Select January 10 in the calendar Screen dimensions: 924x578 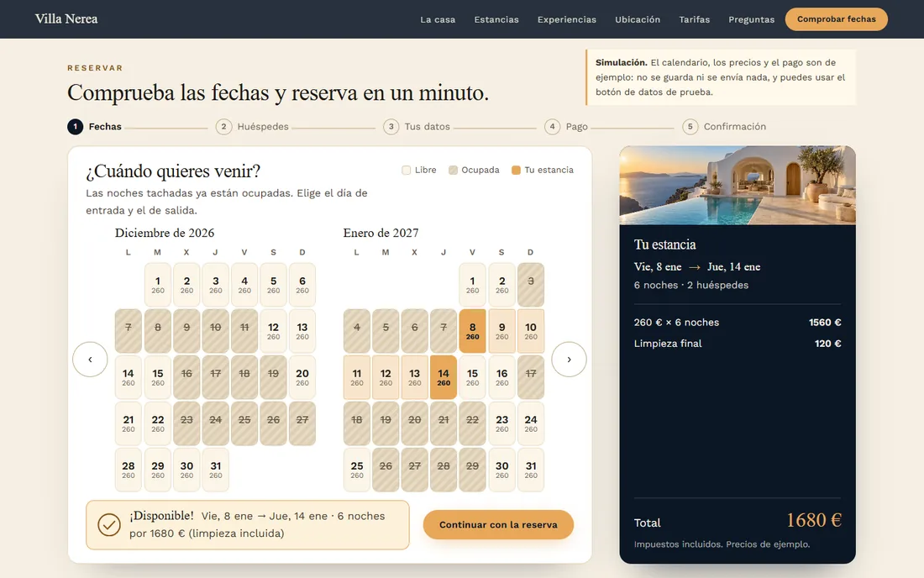(530, 330)
